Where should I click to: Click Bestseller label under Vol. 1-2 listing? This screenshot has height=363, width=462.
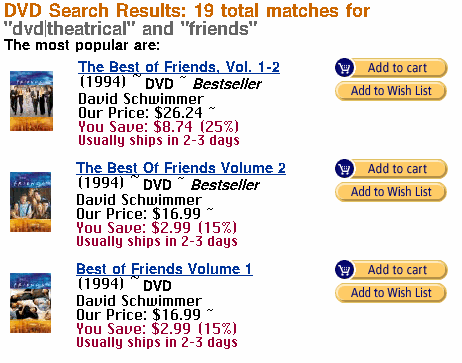coord(227,84)
